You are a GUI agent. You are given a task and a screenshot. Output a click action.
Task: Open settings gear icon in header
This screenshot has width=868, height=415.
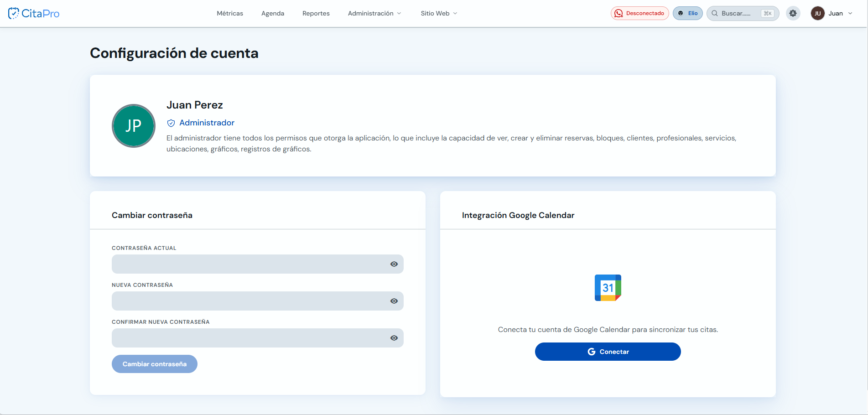[x=793, y=13]
